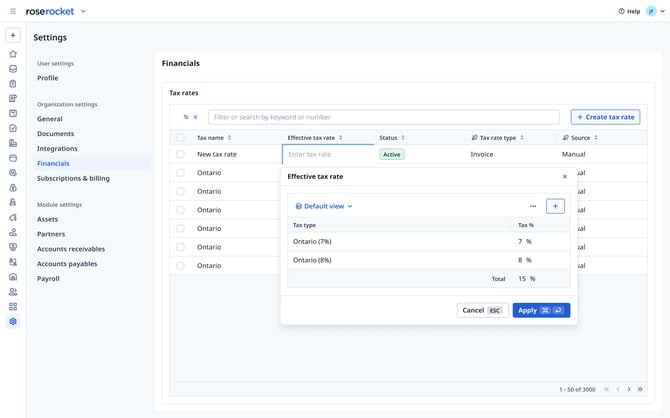Close the Effective tax rate popup
This screenshot has height=418, width=670.
tap(564, 177)
